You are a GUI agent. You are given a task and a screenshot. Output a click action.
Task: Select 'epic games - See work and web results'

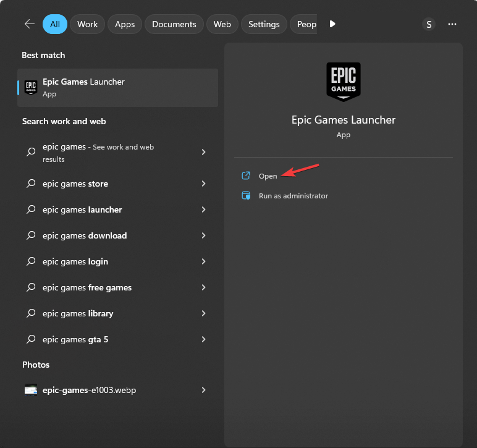118,153
